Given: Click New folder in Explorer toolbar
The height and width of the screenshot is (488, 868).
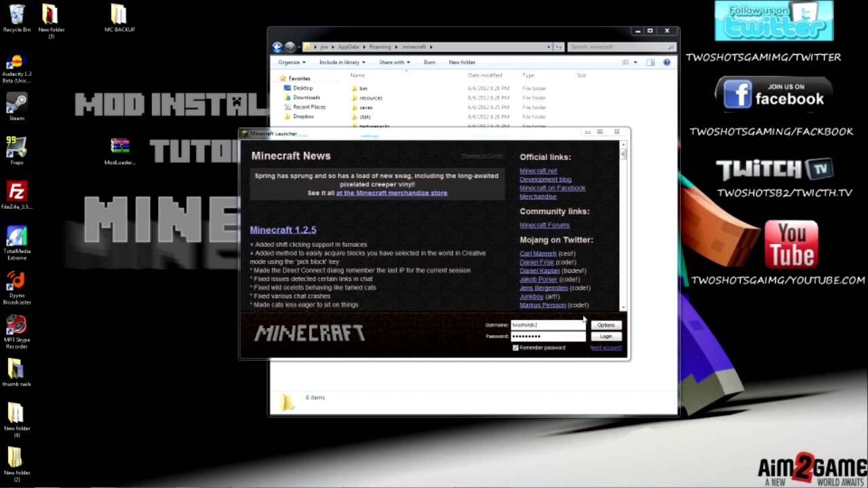Looking at the screenshot, I should coord(462,62).
